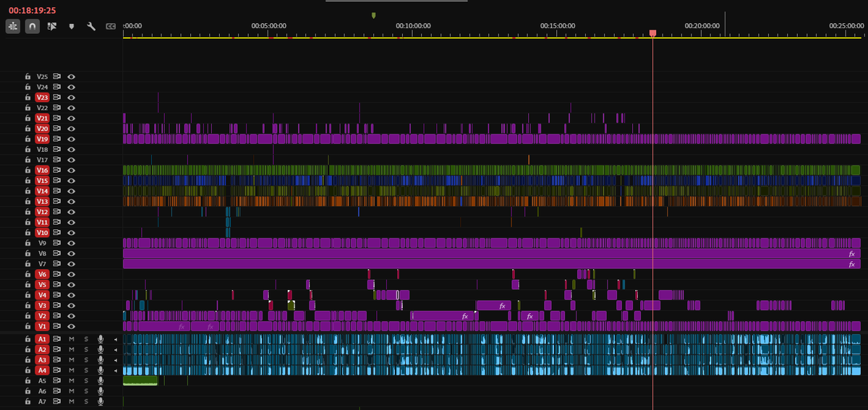Enable voice-over record on A5
Viewport: 868px width, 410px height.
(101, 380)
